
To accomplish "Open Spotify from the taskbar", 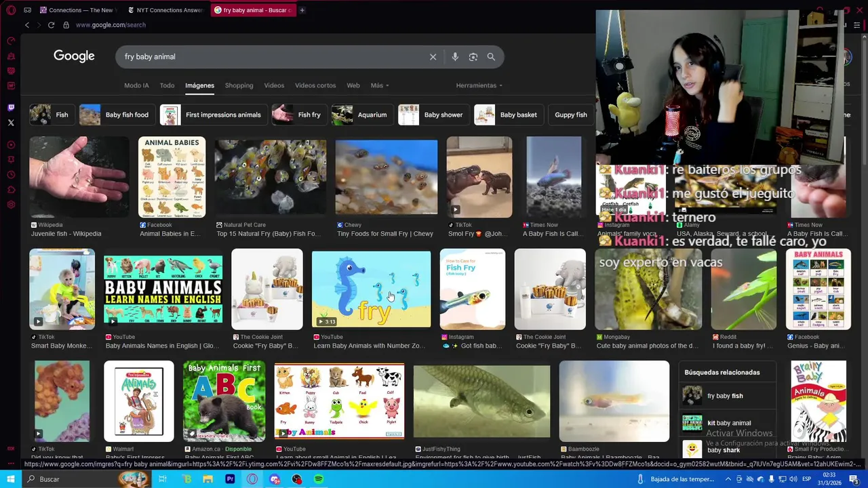I will click(x=319, y=479).
